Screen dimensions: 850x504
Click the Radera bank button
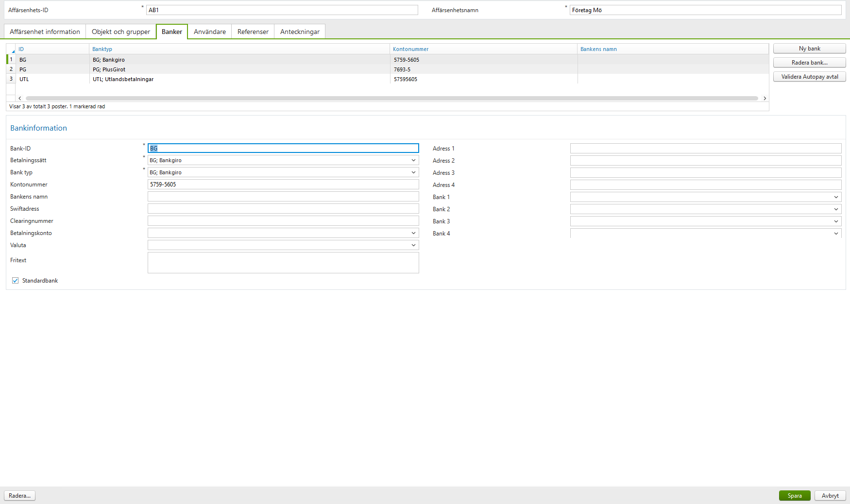pyautogui.click(x=809, y=62)
